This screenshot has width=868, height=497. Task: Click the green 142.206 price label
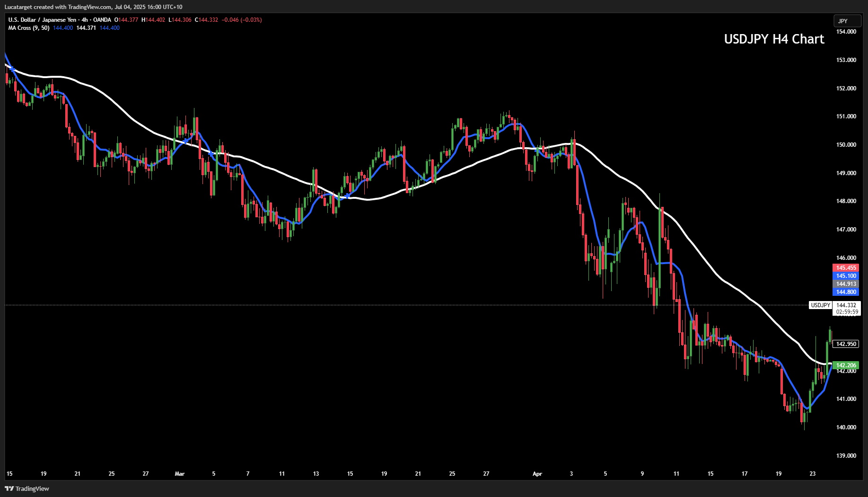(x=846, y=365)
